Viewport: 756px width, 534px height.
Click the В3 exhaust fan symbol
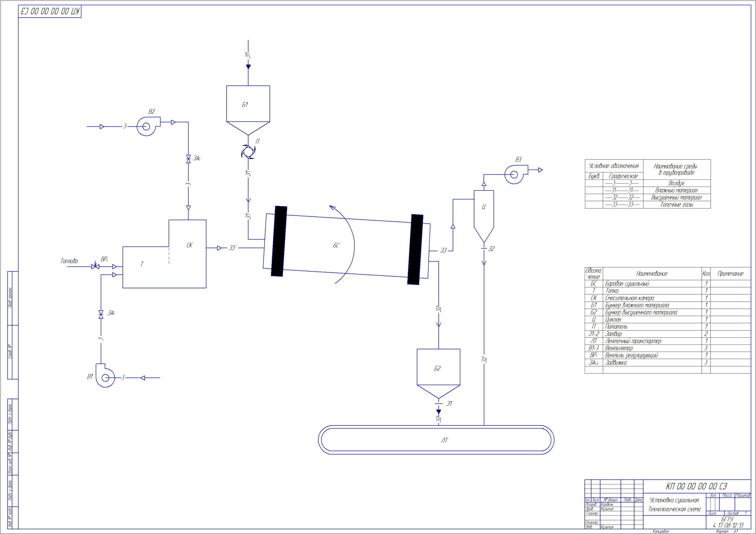click(x=516, y=174)
